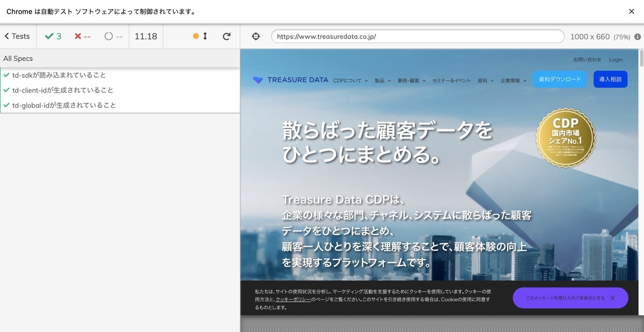Toggle auto-scrolling with the orange dot arrows

[x=200, y=36]
